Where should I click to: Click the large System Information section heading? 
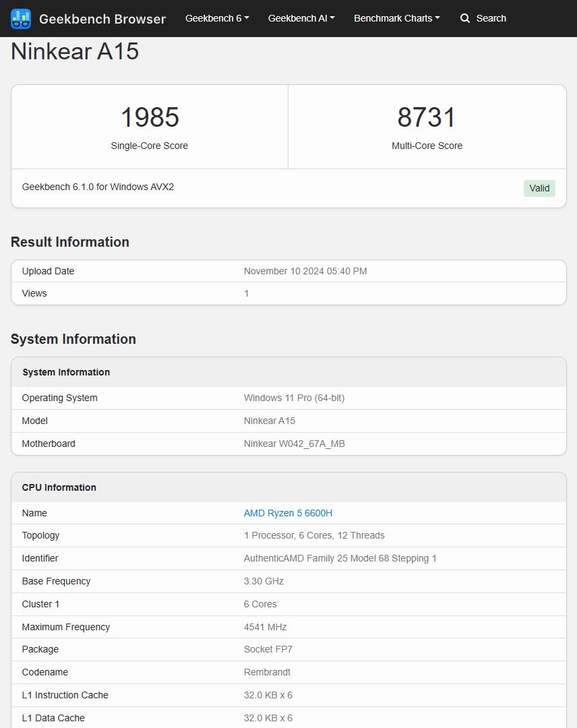pyautogui.click(x=73, y=339)
